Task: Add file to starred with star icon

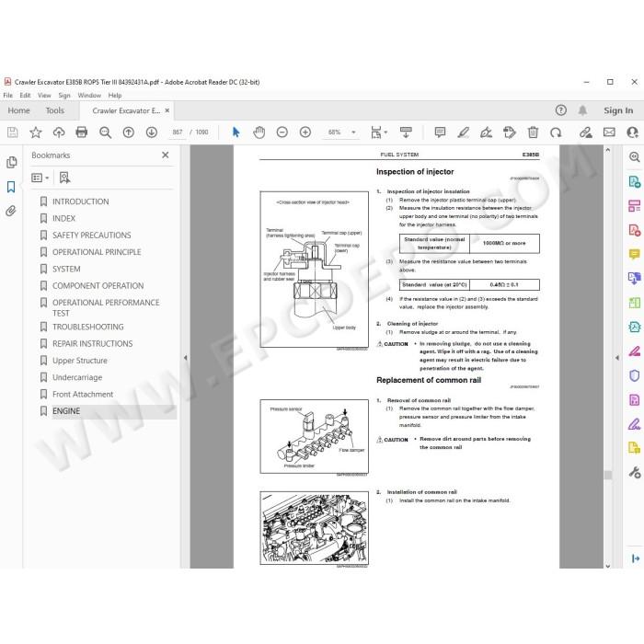Action: point(36,132)
